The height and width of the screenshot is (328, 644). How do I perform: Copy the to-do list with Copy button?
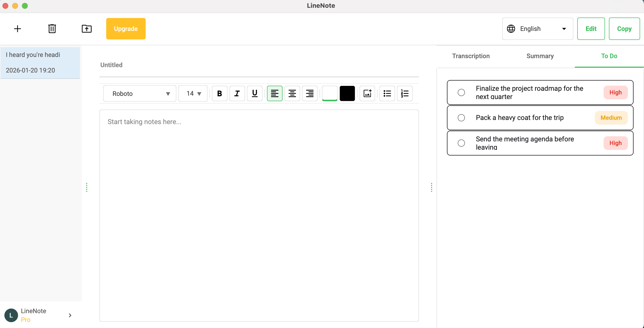(x=624, y=28)
